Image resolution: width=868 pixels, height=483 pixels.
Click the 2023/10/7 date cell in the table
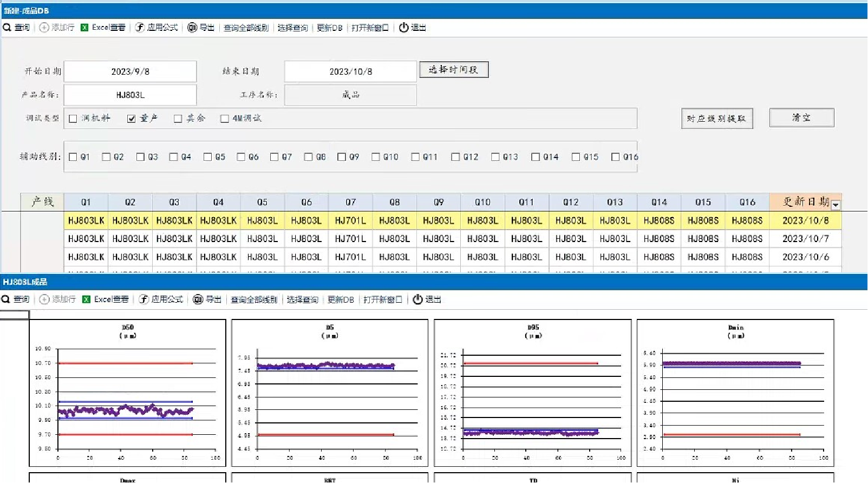tap(806, 239)
